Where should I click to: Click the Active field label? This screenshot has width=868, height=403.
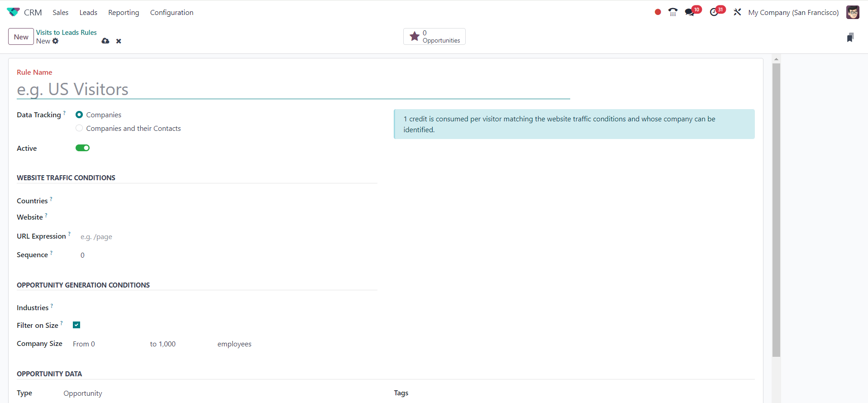pyautogui.click(x=27, y=149)
